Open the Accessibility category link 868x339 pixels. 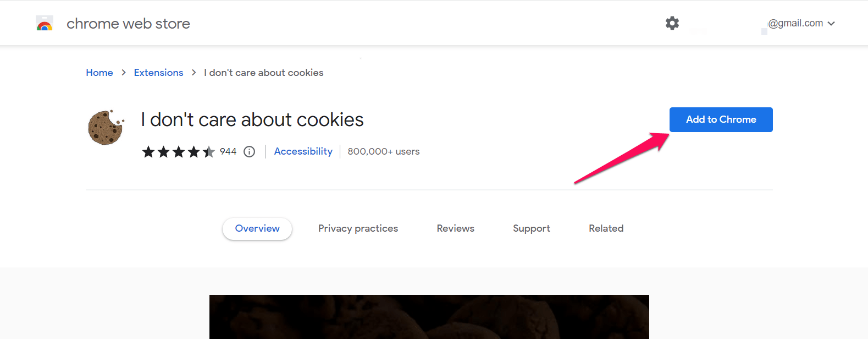coord(303,151)
